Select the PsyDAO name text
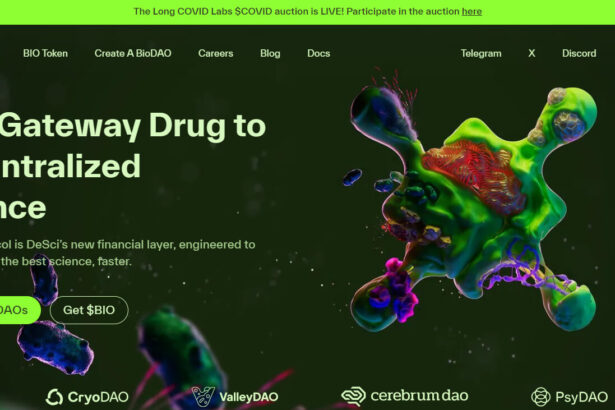 [x=582, y=397]
